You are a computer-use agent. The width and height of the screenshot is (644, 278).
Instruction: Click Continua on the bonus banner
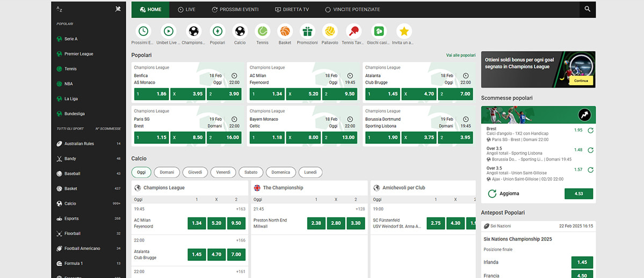581,81
